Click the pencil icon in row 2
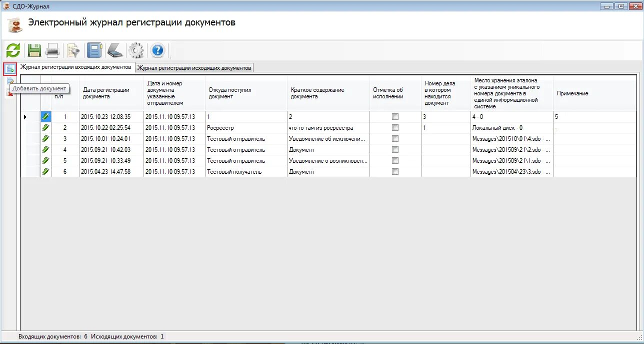Image resolution: width=644 pixels, height=344 pixels. pos(46,127)
